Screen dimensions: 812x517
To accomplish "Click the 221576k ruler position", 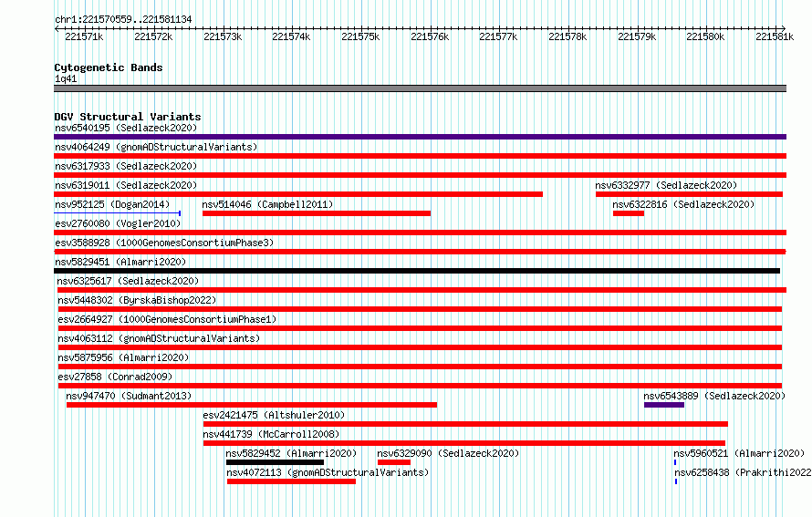I will tap(430, 36).
